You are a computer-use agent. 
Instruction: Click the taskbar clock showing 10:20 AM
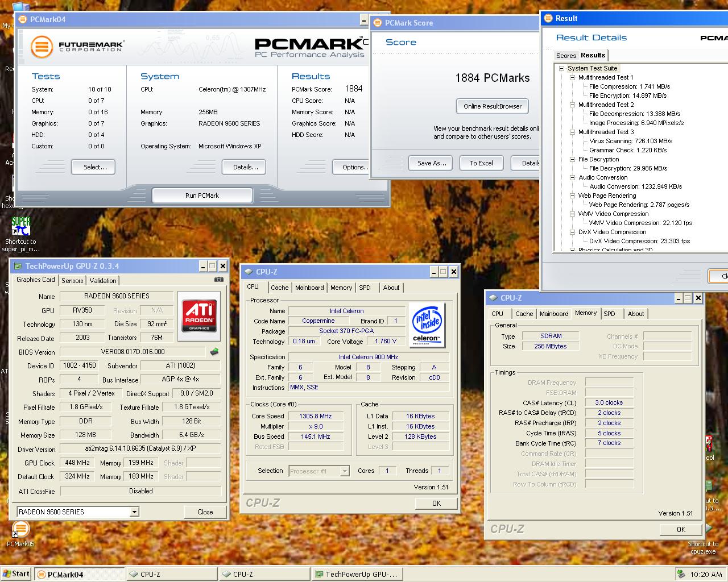click(x=706, y=574)
